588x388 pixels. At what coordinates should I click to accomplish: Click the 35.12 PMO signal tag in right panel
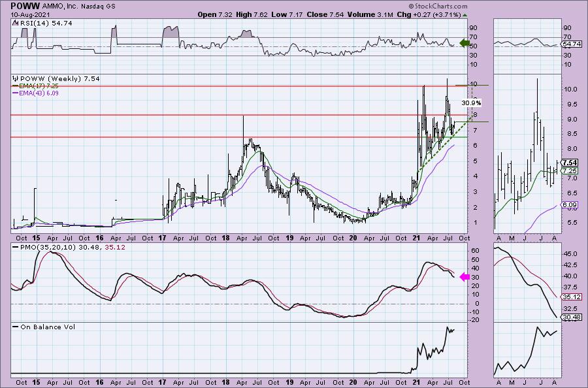tap(572, 297)
